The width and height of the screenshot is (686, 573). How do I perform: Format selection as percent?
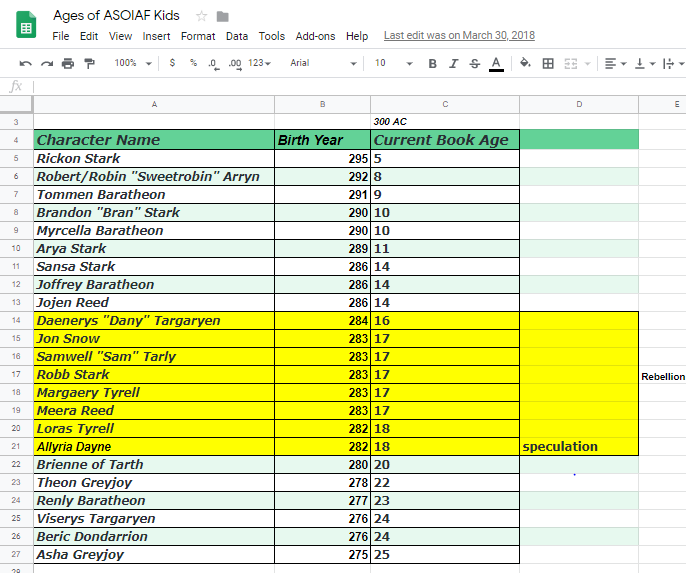[193, 63]
